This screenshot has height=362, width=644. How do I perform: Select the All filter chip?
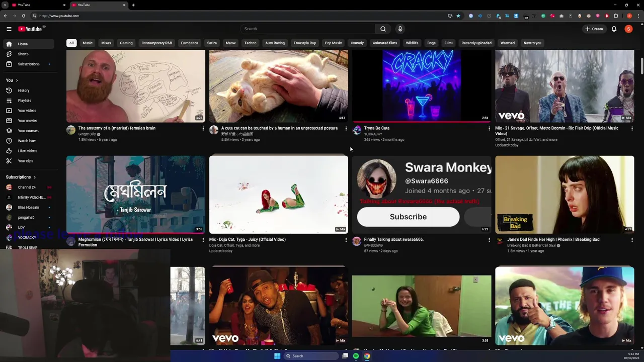tap(71, 43)
